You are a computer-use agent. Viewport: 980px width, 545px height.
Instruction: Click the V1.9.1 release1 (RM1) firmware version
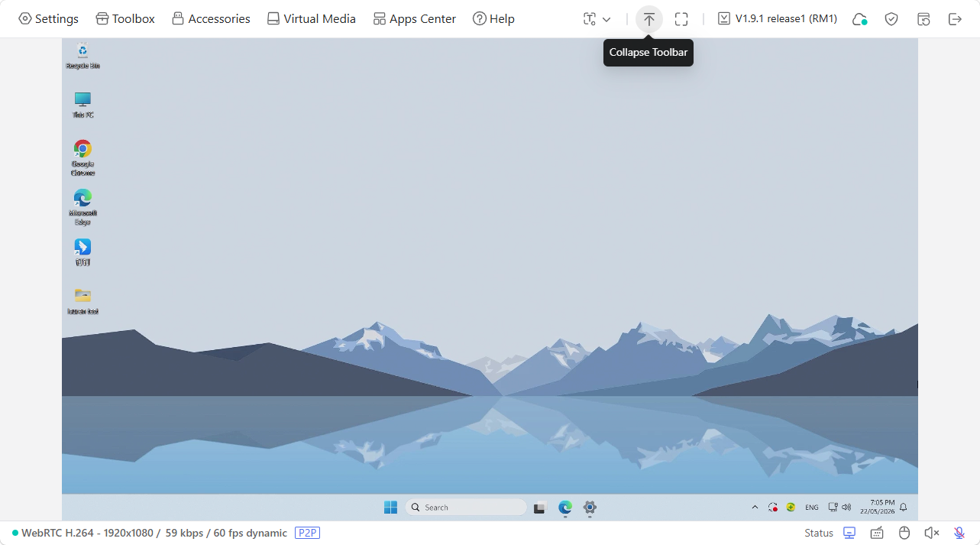tap(778, 19)
